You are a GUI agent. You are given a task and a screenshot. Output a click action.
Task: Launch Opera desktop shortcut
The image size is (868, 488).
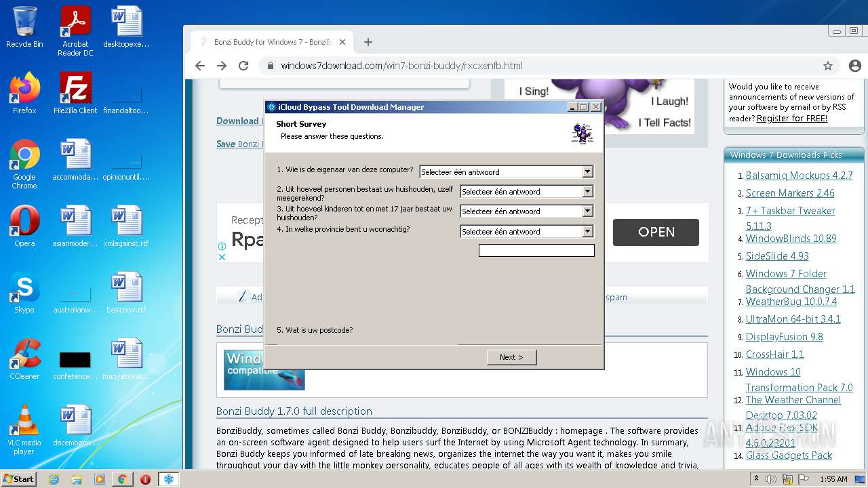point(24,226)
